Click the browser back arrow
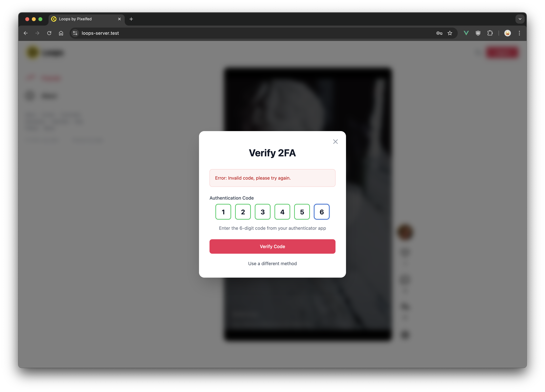545x392 pixels. [x=26, y=33]
